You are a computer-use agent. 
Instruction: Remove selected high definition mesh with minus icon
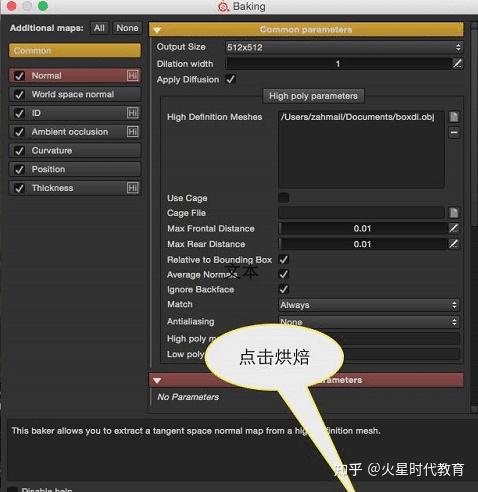click(x=454, y=133)
